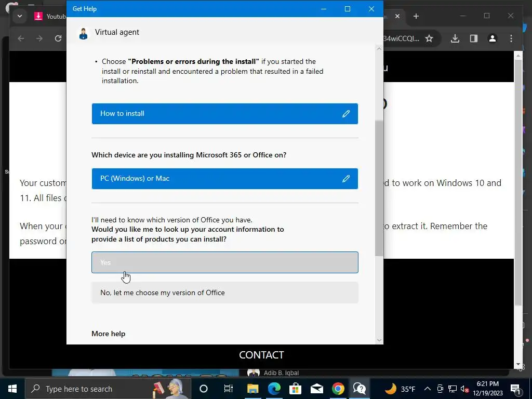
Task: Click the Get Help chat scrollbar thumb
Action: [x=379, y=188]
